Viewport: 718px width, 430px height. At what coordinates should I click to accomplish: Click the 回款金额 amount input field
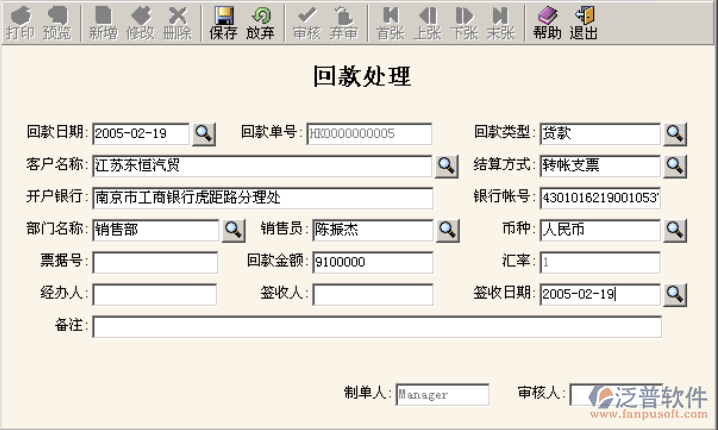point(372,262)
